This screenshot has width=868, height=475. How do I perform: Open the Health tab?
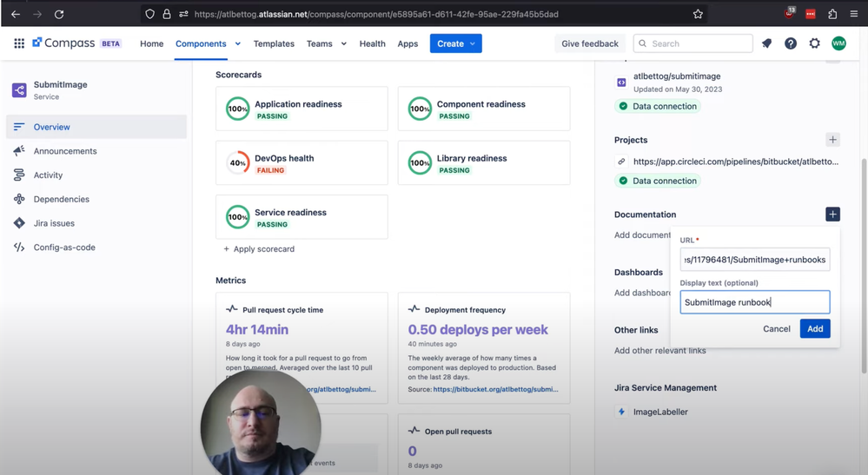pyautogui.click(x=372, y=43)
